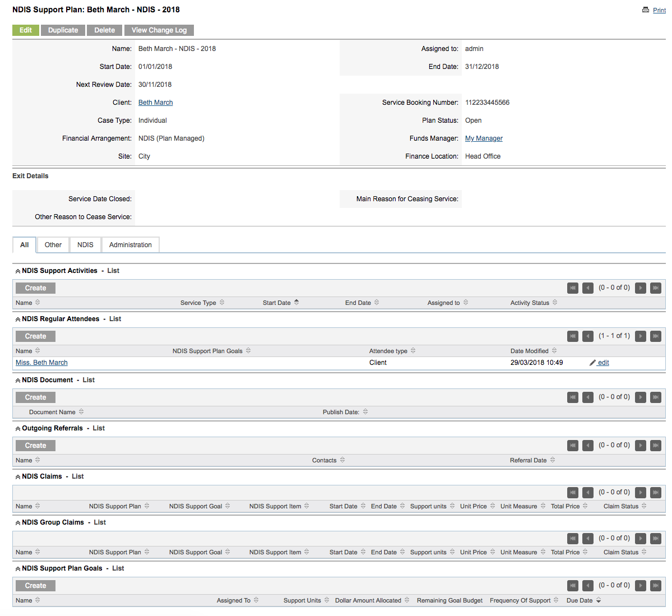
Task: Collapse the NDIS Support Plan Goals list
Action: tap(18, 568)
